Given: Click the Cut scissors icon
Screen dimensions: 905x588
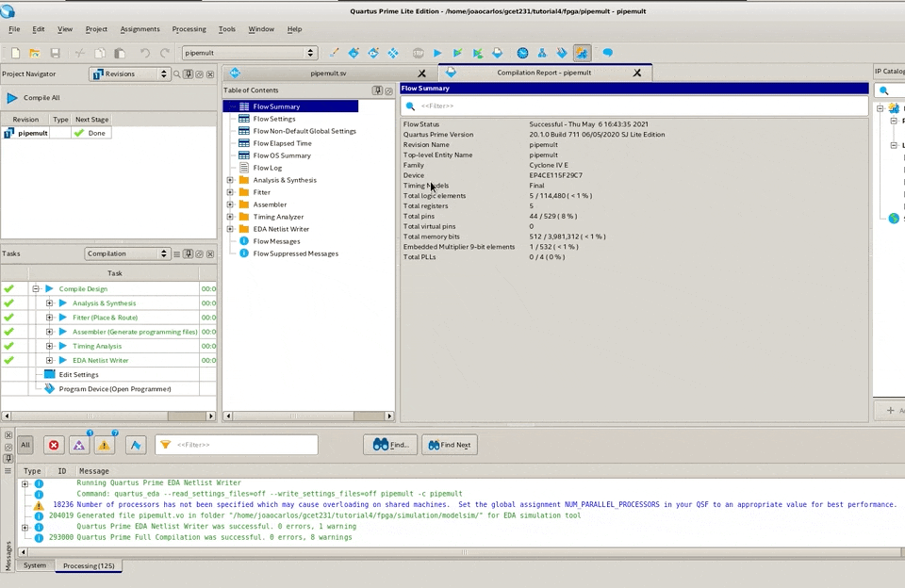Looking at the screenshot, I should 80,53.
